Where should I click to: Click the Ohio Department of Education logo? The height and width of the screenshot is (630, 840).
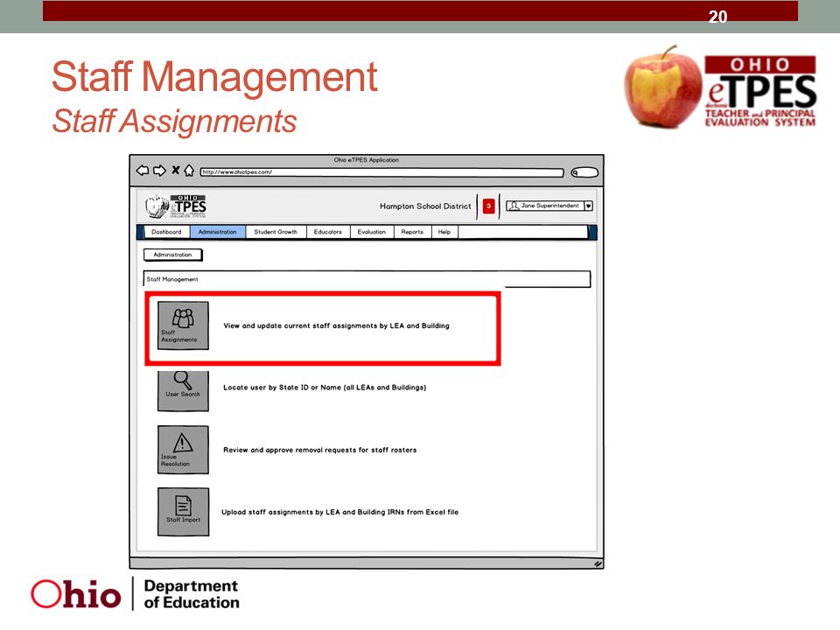[135, 594]
